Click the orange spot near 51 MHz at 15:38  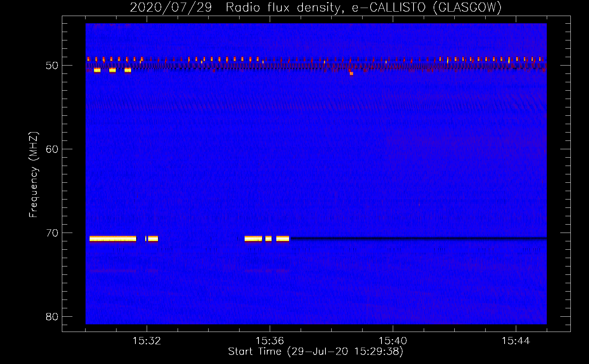(x=351, y=74)
